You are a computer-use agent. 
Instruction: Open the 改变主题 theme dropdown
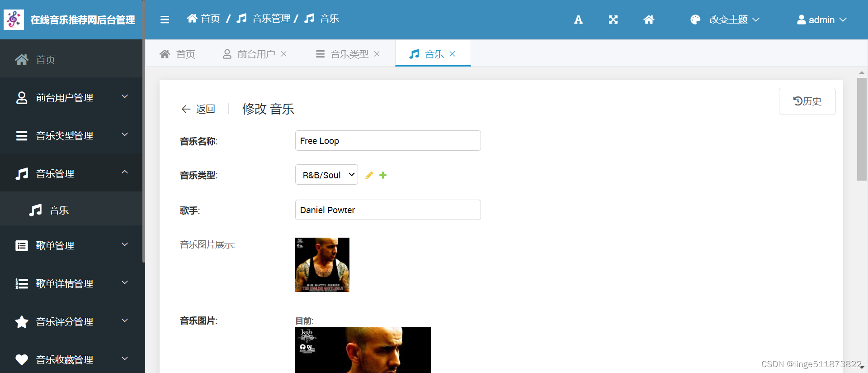[725, 19]
